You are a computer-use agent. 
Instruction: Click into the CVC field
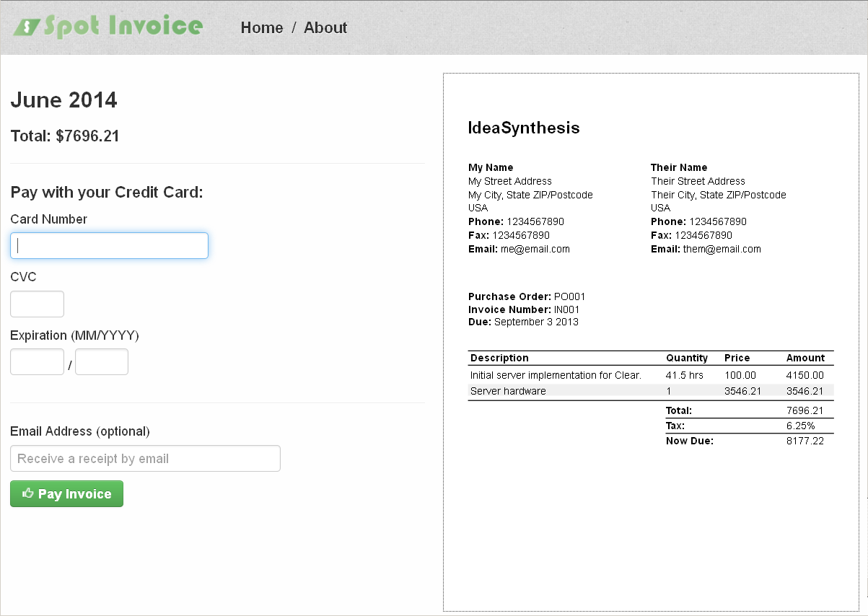tap(37, 304)
